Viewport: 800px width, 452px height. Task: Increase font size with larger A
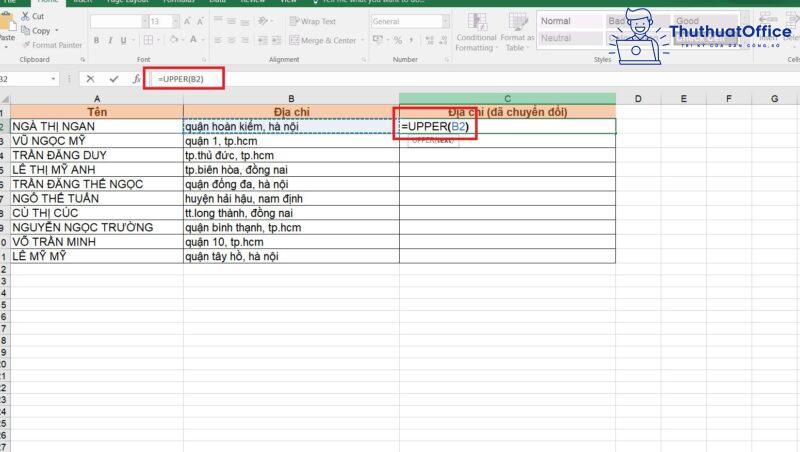click(187, 21)
